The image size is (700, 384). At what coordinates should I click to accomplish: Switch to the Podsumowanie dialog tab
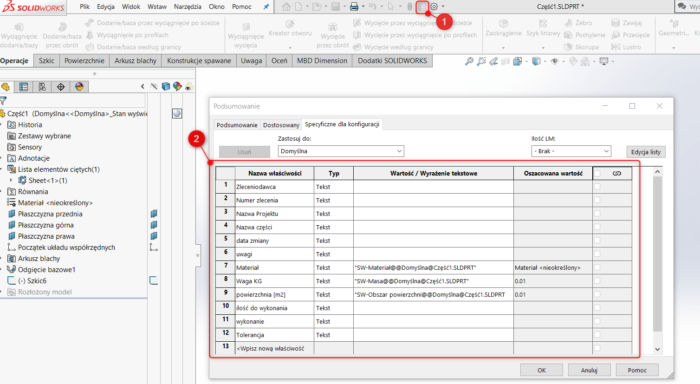[237, 125]
